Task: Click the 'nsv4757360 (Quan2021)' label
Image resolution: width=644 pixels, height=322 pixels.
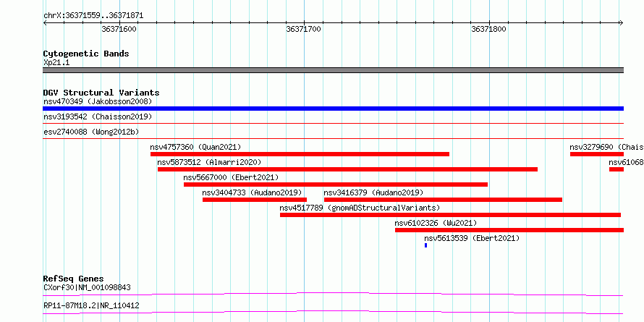Action: [x=195, y=147]
